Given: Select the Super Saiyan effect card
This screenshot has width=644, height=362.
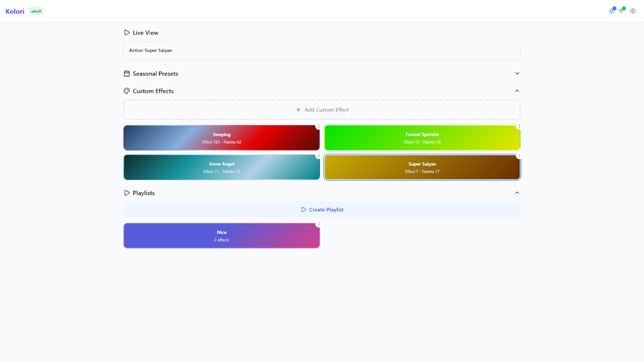Looking at the screenshot, I should (x=422, y=167).
